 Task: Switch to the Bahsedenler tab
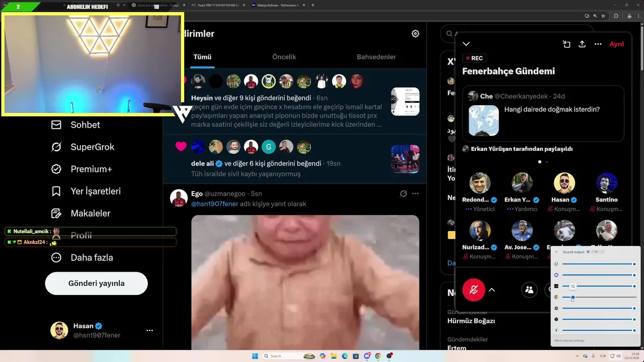click(376, 57)
